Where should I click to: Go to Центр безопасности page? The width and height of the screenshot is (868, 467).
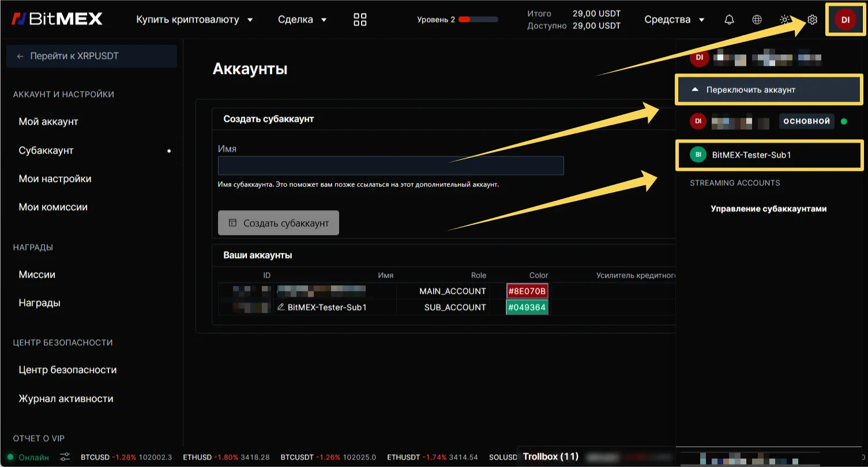click(67, 370)
